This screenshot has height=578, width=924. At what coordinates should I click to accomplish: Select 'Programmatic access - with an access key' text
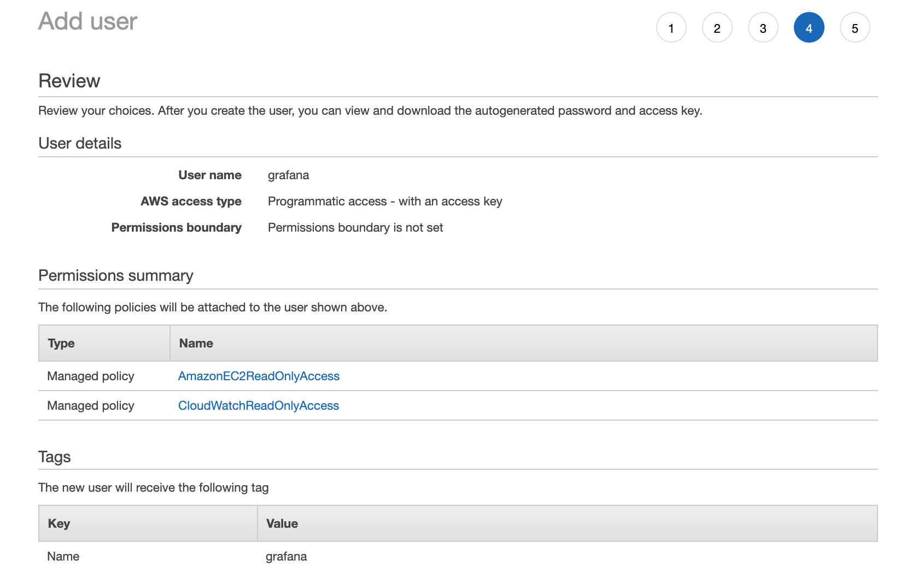[x=385, y=201]
